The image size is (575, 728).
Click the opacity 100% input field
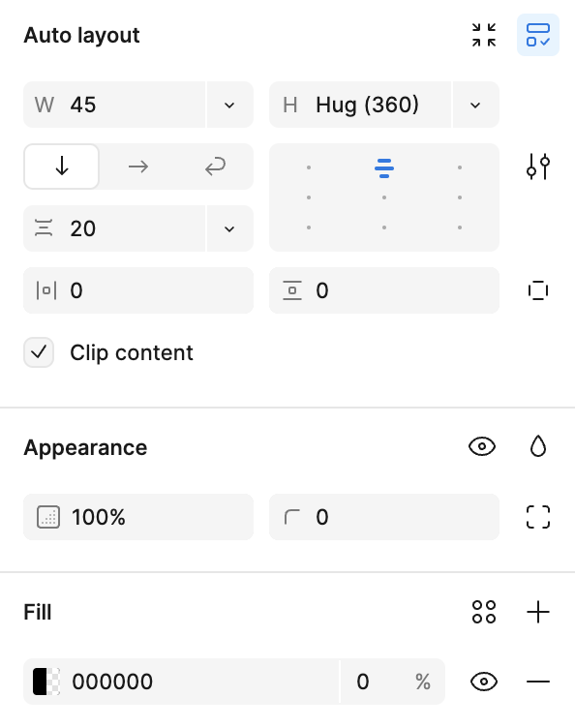tap(138, 517)
